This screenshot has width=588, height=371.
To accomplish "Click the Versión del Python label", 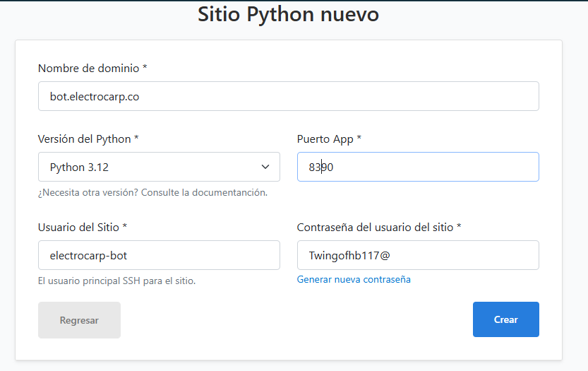I will pos(88,139).
